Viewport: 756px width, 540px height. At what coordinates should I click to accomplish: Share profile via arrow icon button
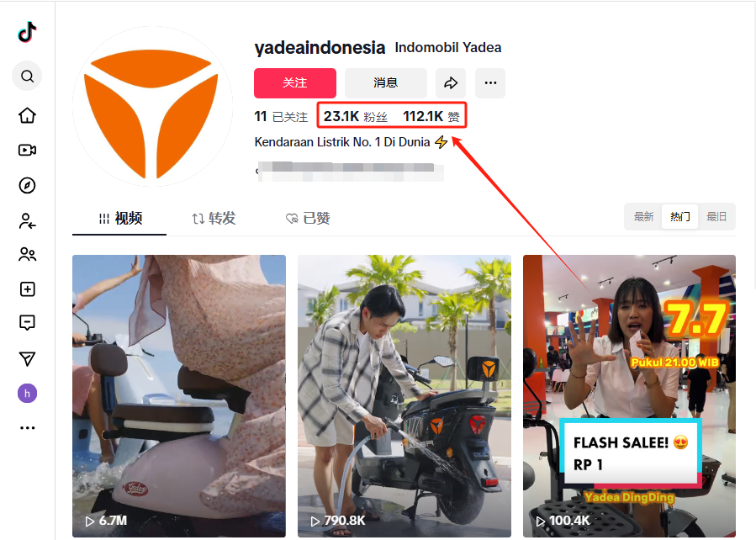pyautogui.click(x=451, y=83)
